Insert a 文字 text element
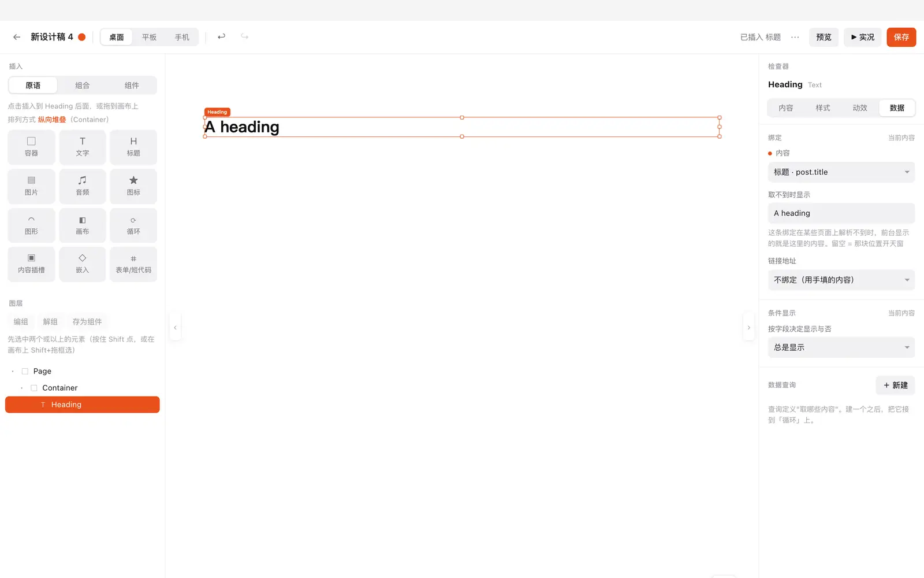The width and height of the screenshot is (924, 578). pyautogui.click(x=83, y=147)
